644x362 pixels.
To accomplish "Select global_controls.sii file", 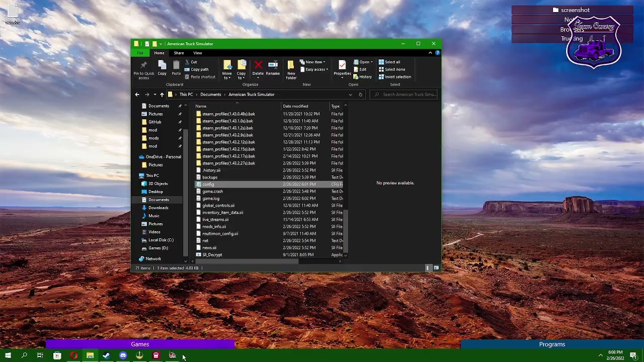I will pos(218,206).
